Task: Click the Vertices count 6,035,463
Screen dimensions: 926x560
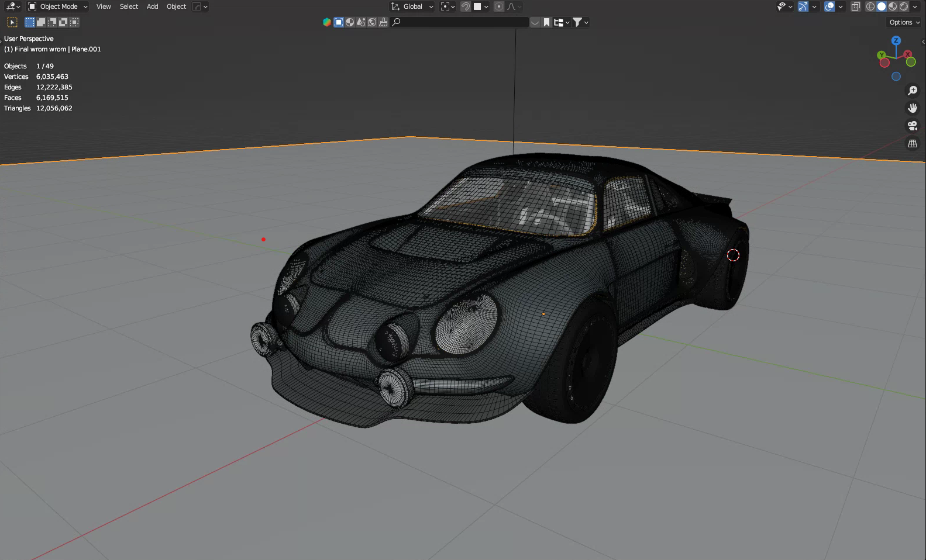Action: click(x=52, y=77)
